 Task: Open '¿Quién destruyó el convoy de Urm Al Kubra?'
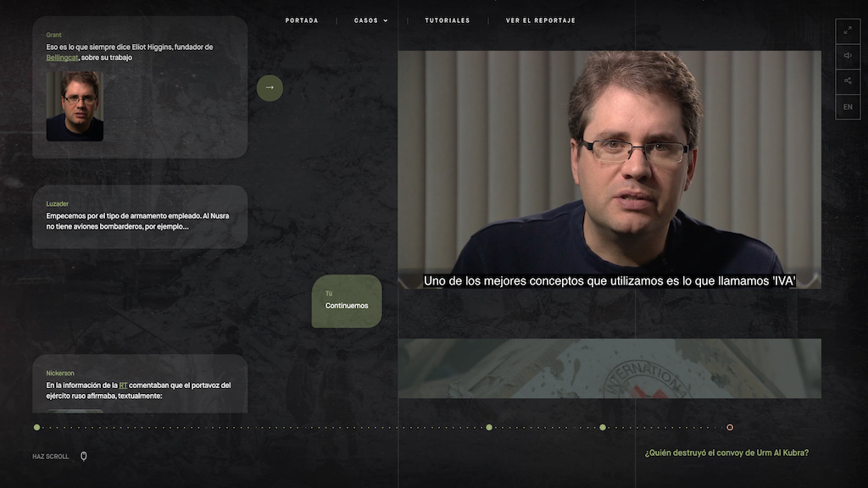pos(726,452)
